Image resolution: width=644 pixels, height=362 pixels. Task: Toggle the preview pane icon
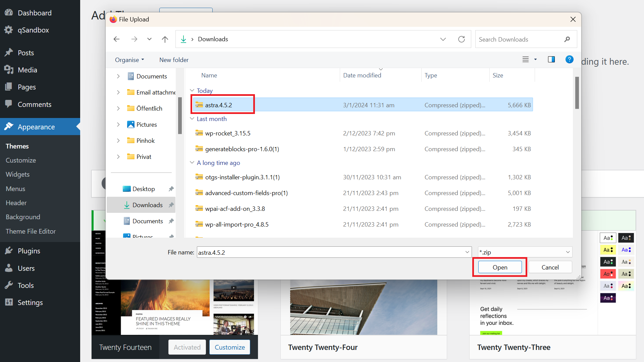click(551, 59)
